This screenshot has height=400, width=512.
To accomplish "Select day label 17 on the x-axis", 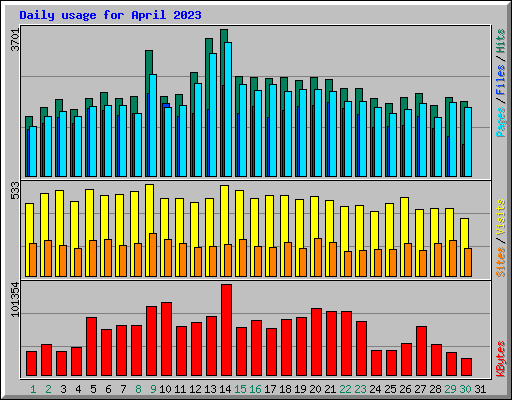I will (x=270, y=389).
